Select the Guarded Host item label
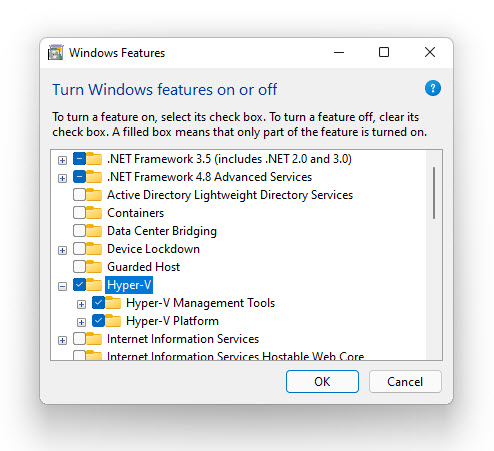The height and width of the screenshot is (451, 494). tap(144, 267)
